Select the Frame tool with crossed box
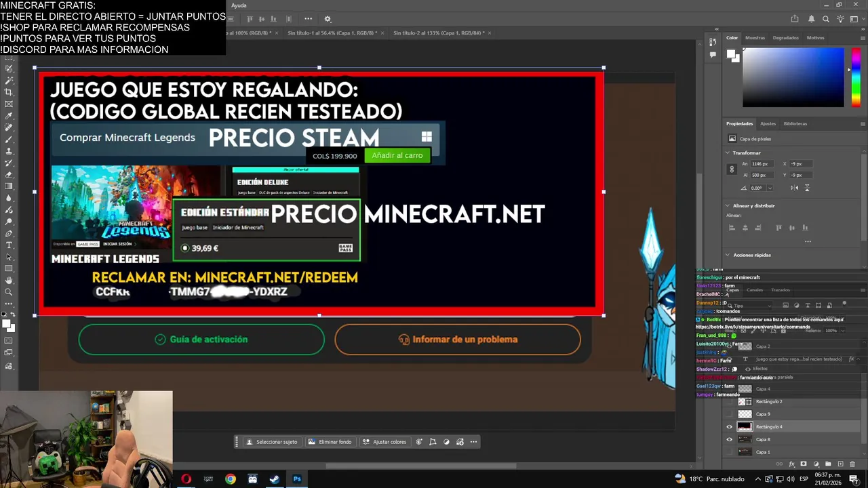Screen dimensions: 868x488 tap(9, 104)
